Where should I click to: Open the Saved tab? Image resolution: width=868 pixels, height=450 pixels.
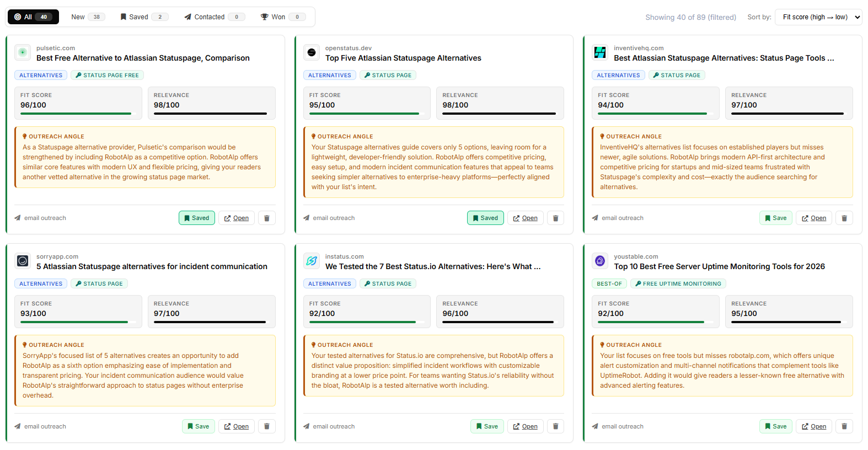pos(144,17)
